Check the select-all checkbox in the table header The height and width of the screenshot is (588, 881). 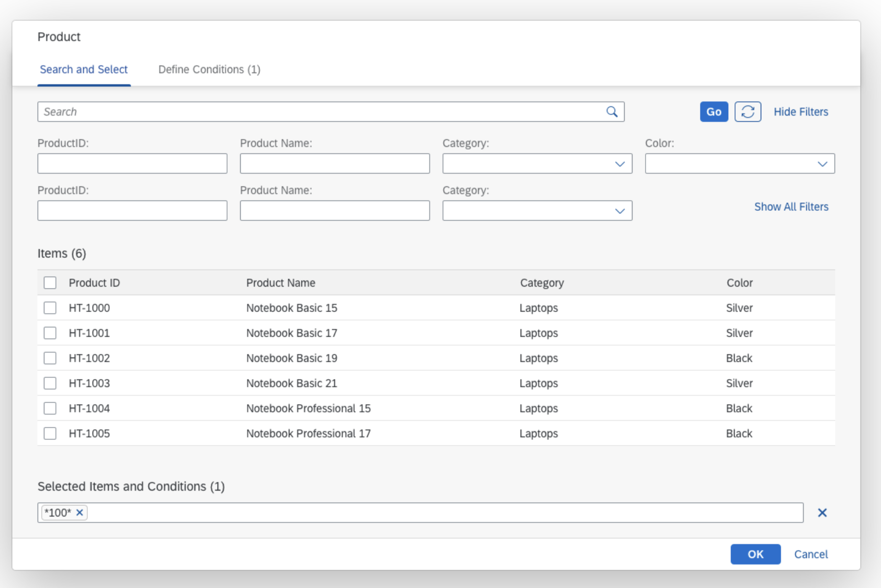(x=50, y=282)
